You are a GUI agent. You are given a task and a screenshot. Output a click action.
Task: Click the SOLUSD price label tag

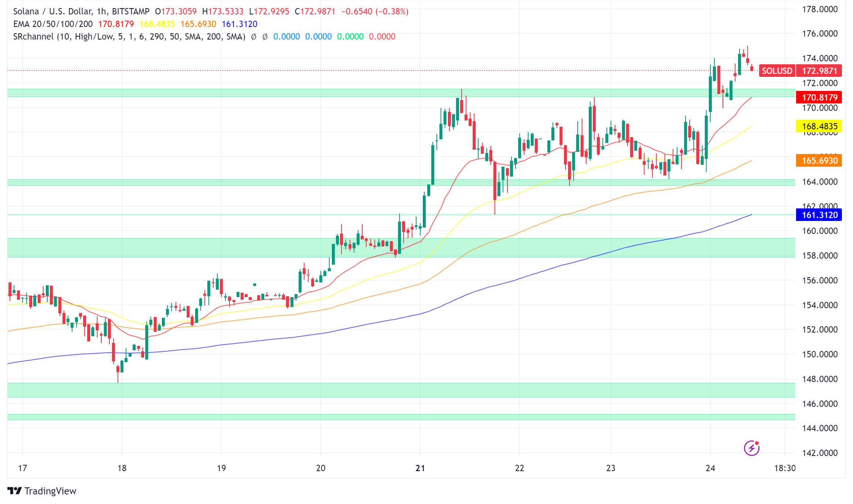(x=777, y=71)
